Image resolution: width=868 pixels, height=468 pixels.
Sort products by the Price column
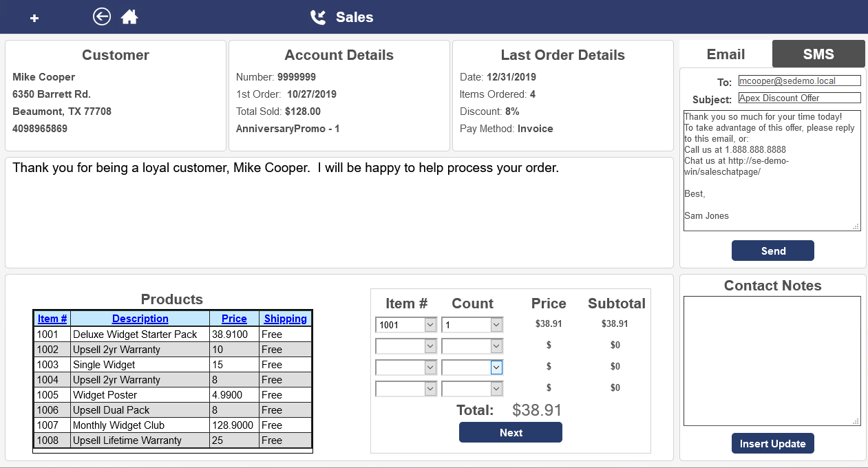[x=234, y=318]
